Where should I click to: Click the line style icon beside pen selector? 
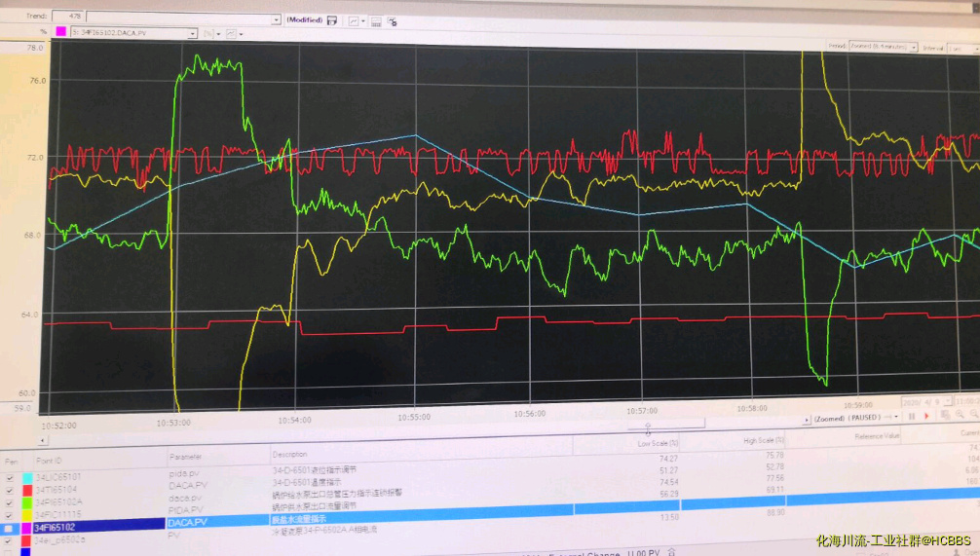tap(231, 33)
